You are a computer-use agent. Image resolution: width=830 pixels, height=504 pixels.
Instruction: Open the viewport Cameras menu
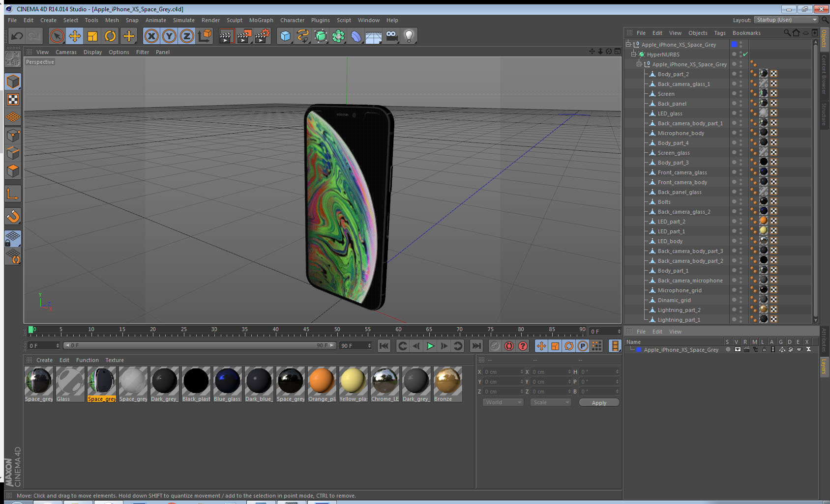pyautogui.click(x=66, y=52)
